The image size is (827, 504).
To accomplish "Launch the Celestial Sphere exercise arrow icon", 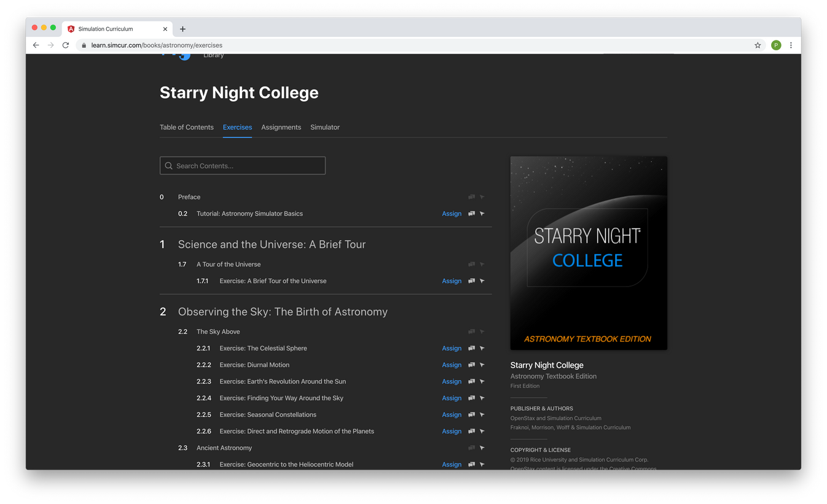I will click(x=482, y=348).
